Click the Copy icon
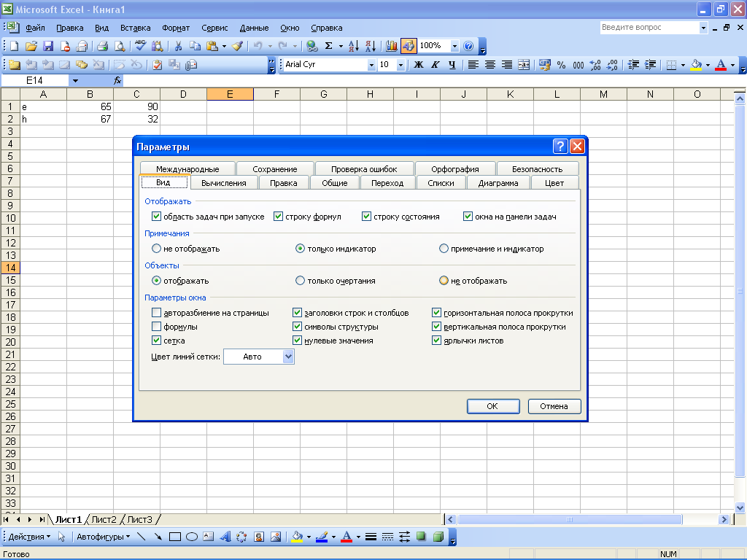 click(x=195, y=46)
